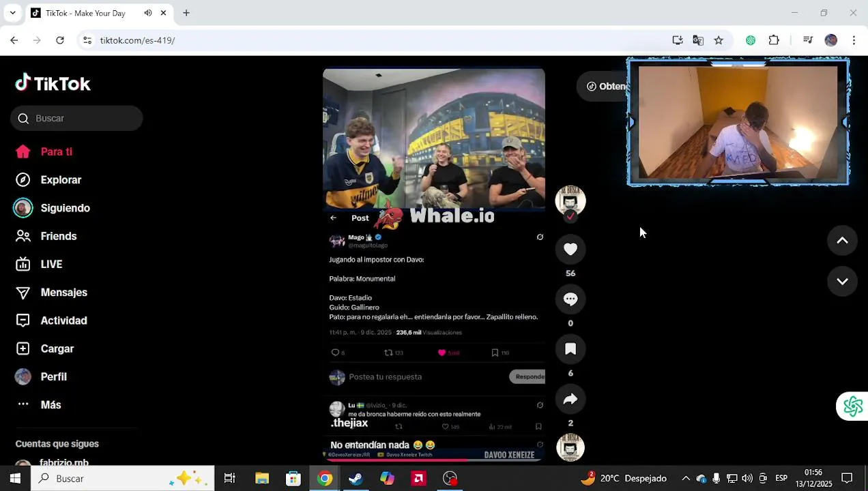View site information icon
The image size is (868, 491).
point(87,40)
